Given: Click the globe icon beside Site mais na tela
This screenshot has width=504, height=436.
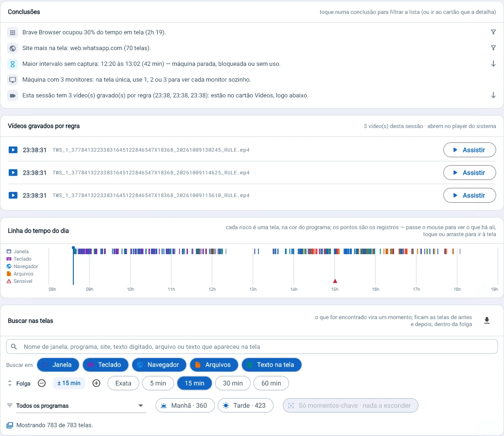Looking at the screenshot, I should [x=13, y=48].
